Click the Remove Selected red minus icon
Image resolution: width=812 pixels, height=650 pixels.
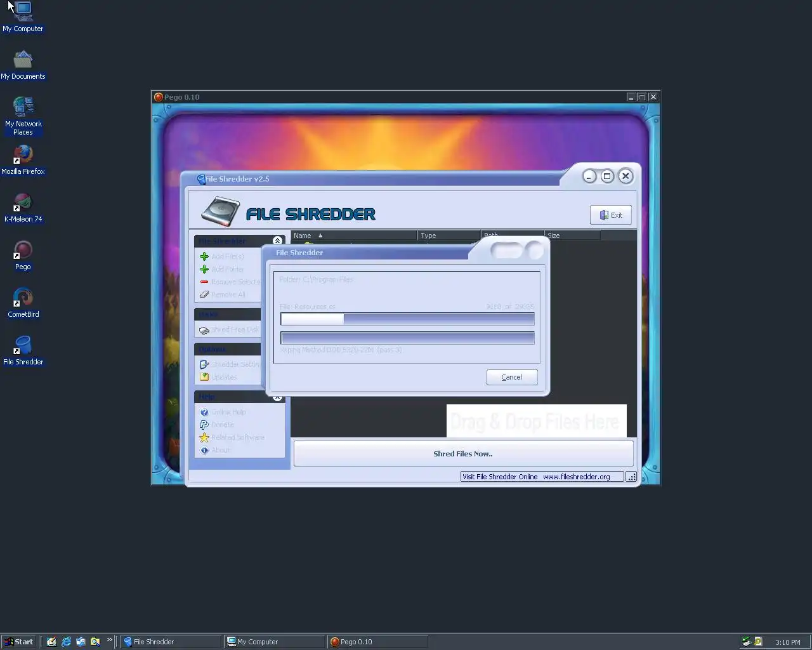(204, 282)
